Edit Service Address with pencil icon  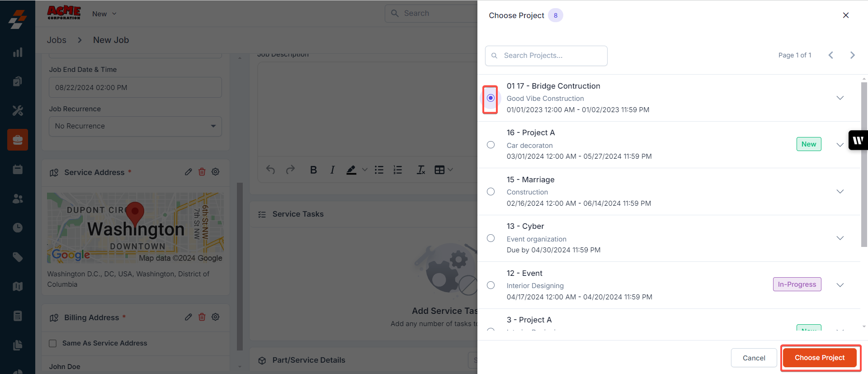tap(189, 172)
